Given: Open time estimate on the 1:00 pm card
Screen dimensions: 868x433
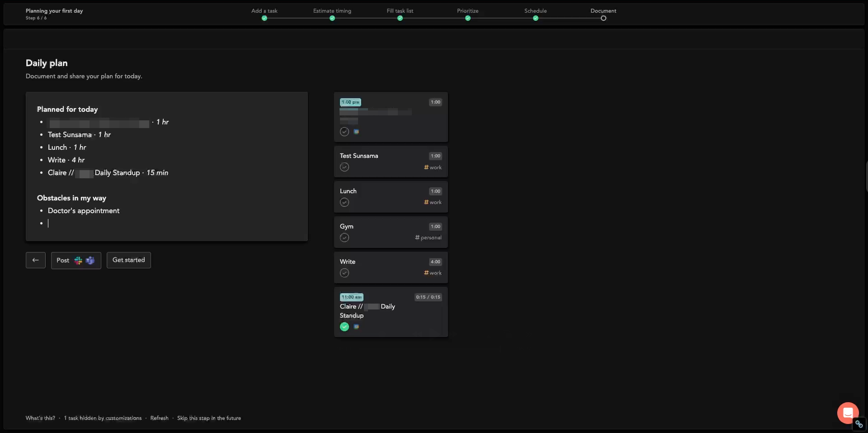Looking at the screenshot, I should [x=435, y=102].
